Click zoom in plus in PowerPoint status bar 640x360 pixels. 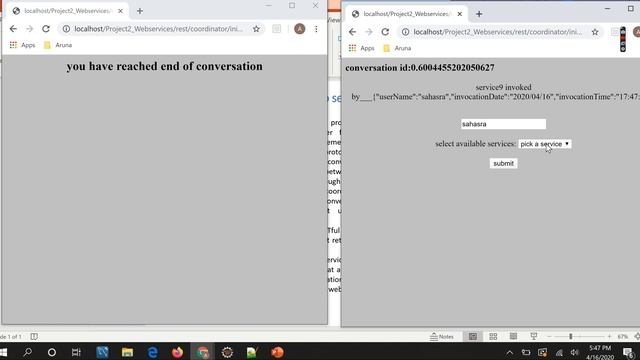(x=609, y=336)
